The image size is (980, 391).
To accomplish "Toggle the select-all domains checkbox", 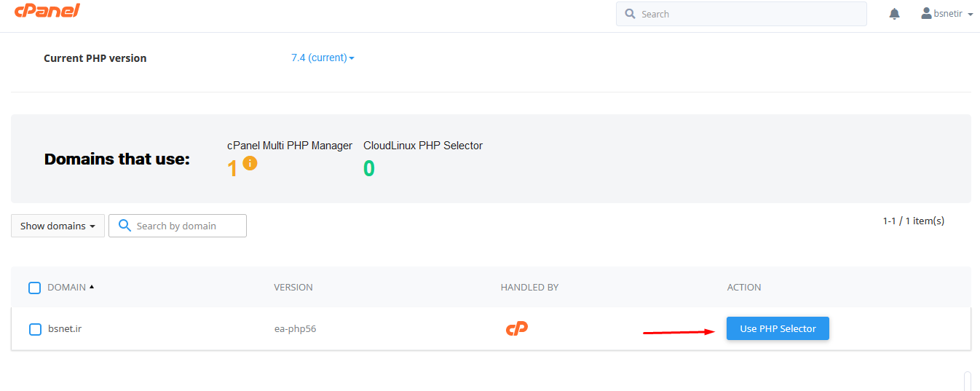I will tap(34, 288).
